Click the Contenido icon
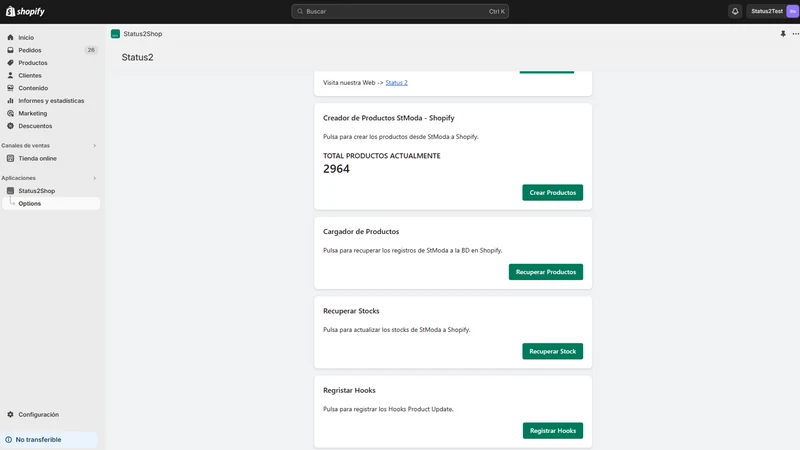The height and width of the screenshot is (450, 800). (10, 88)
